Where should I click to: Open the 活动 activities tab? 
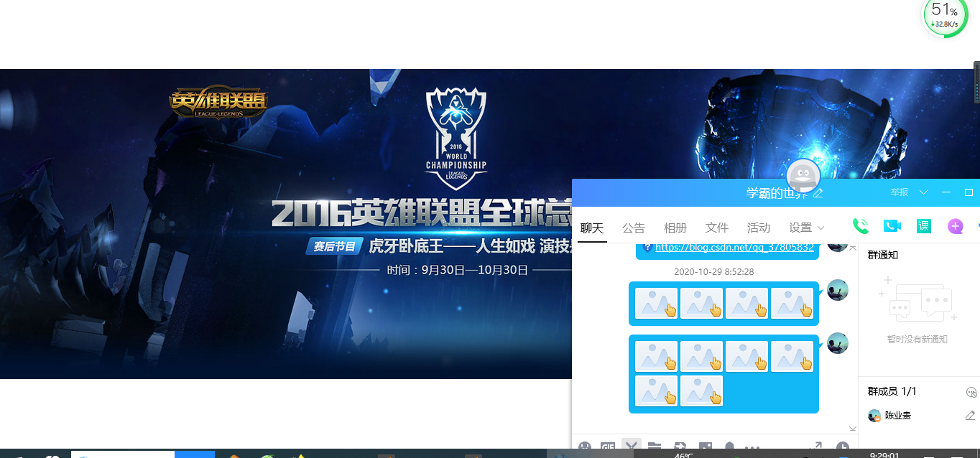759,228
